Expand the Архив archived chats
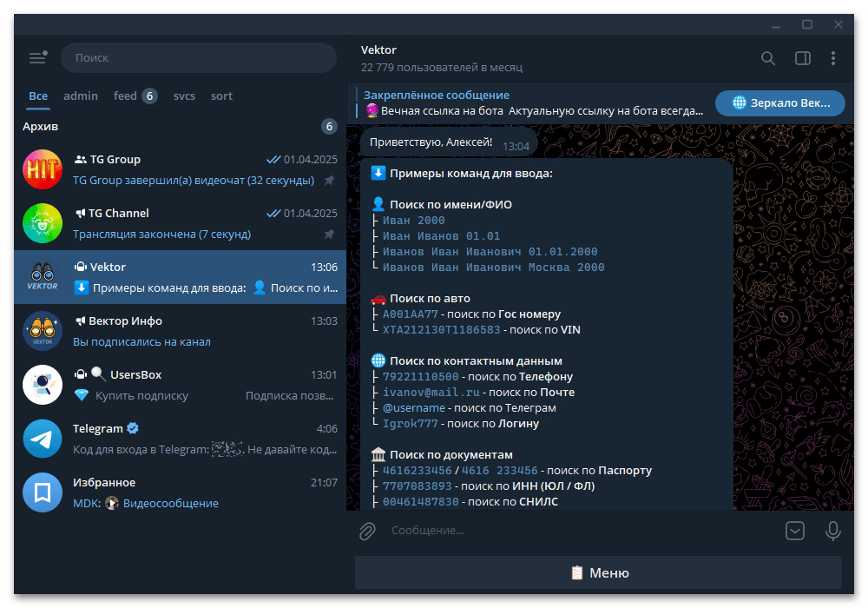The width and height of the screenshot is (868, 608). (180, 126)
